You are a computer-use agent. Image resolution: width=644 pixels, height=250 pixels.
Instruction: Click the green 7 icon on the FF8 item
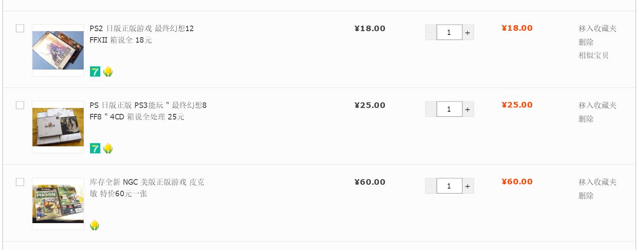pos(95,148)
